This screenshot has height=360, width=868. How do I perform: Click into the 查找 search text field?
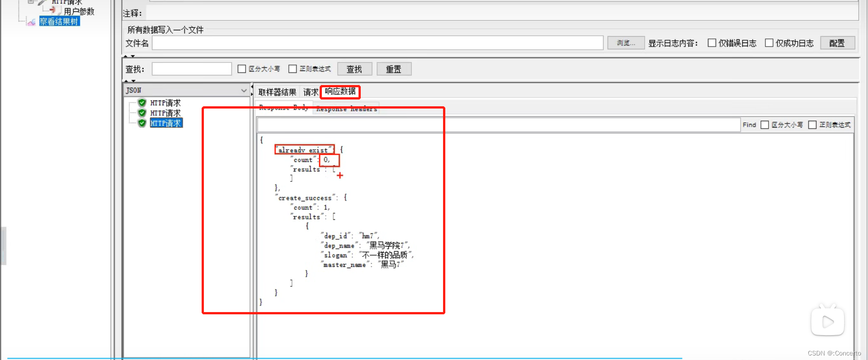(192, 69)
